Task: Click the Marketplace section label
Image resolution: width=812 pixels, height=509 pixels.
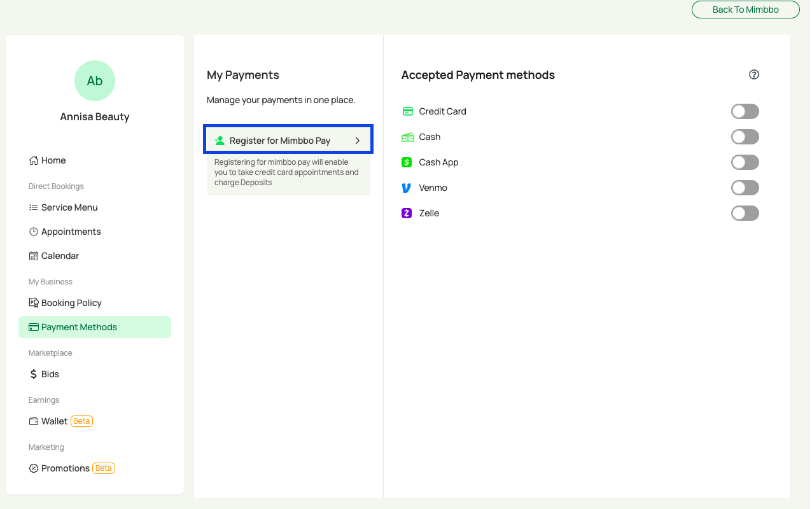Action: (x=50, y=353)
